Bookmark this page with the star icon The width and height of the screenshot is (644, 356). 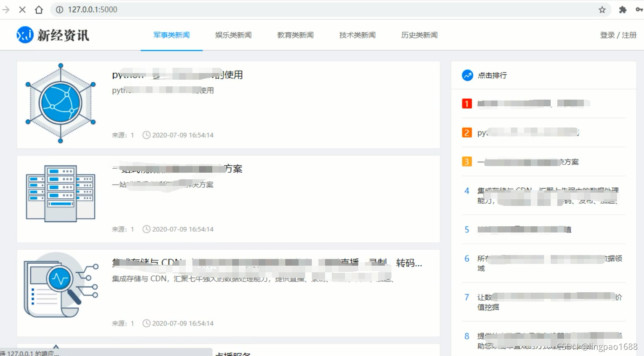[602, 9]
